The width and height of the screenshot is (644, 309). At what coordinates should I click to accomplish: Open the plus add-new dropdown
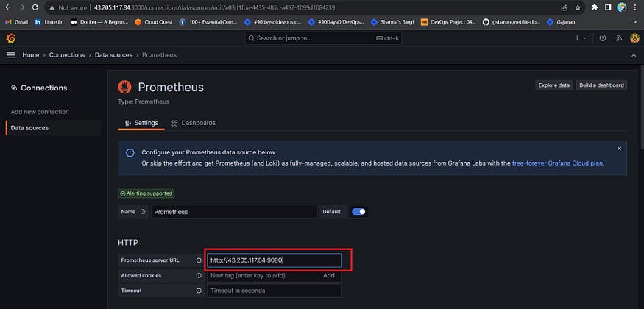coord(581,38)
